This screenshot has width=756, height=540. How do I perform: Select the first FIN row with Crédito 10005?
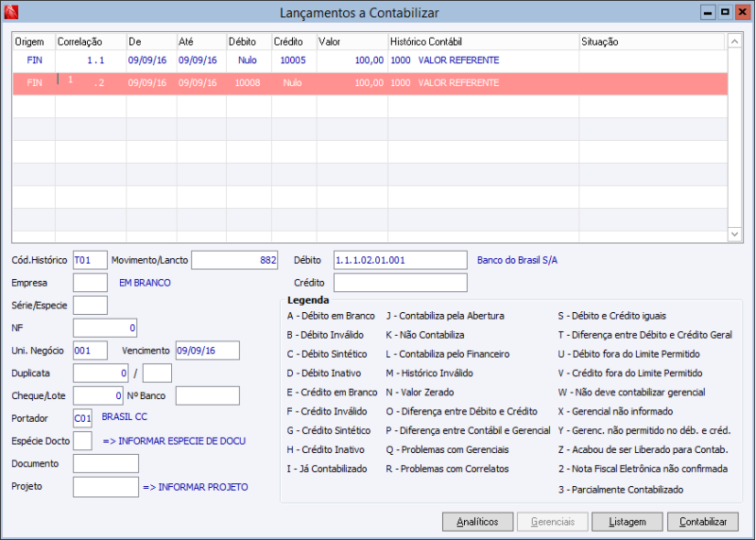tap(369, 61)
